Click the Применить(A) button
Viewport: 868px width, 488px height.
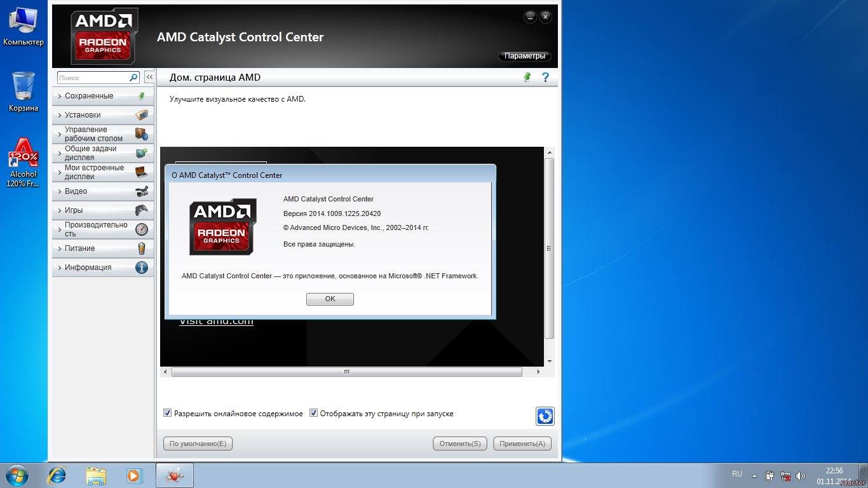(x=522, y=444)
